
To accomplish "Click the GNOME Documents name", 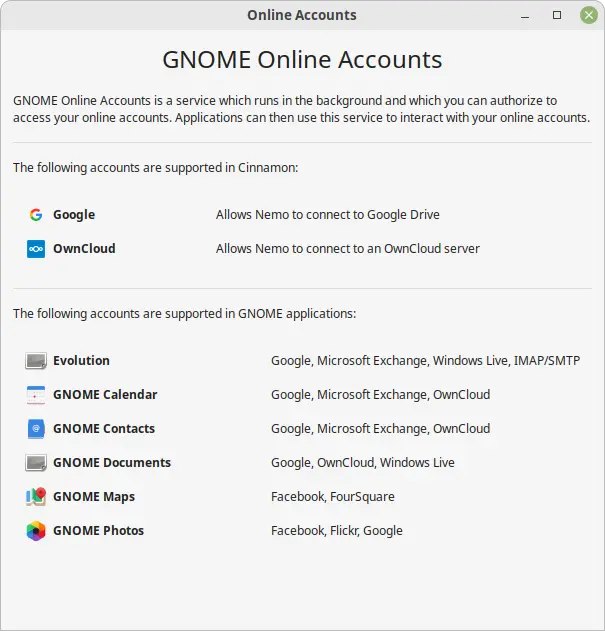I will tap(112, 463).
